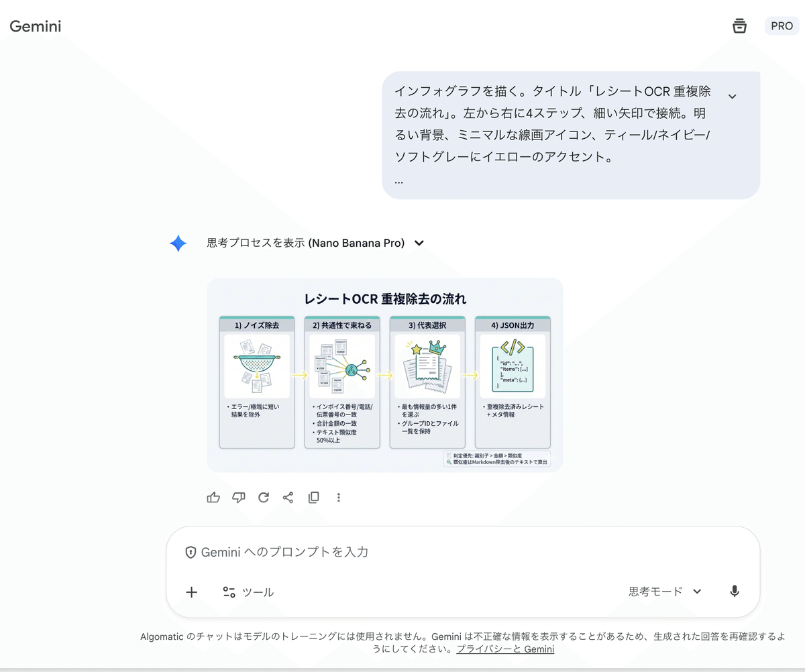Open the 思考モード mode dropdown
This screenshot has height=672, width=805.
(x=664, y=592)
